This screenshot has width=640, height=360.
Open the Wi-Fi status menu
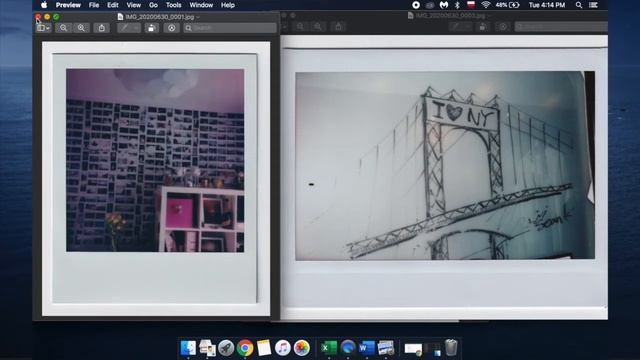485,5
